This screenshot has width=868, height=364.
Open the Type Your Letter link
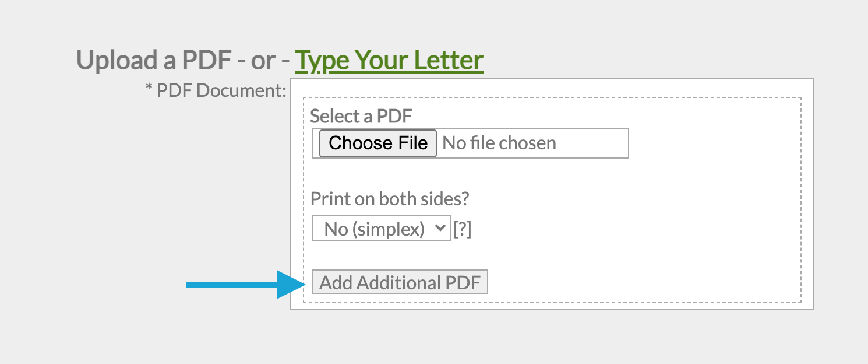click(x=389, y=60)
